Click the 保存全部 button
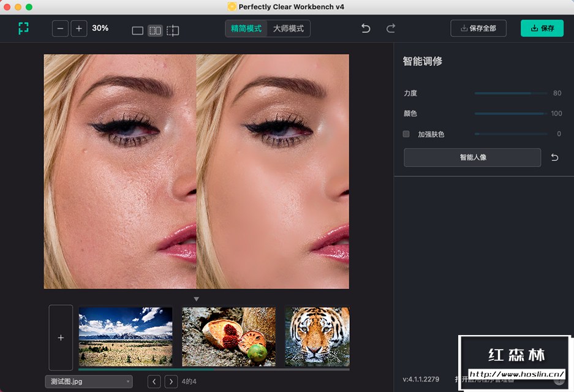This screenshot has height=392, width=574. click(x=478, y=28)
